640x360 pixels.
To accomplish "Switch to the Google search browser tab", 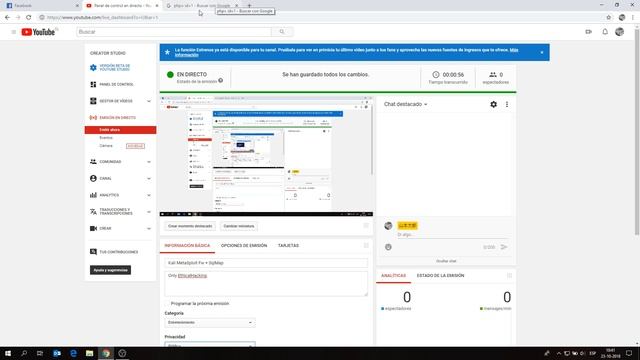I will coord(201,6).
